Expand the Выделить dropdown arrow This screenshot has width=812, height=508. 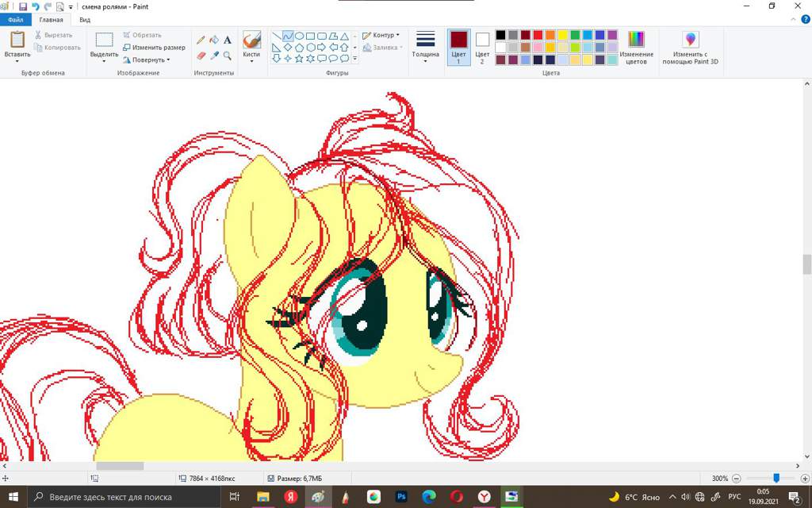pos(104,61)
